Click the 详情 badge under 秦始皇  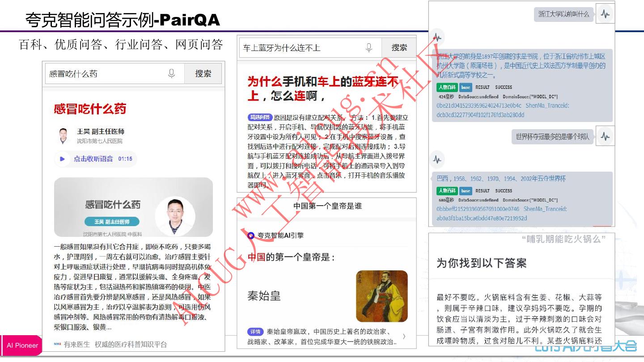click(255, 332)
